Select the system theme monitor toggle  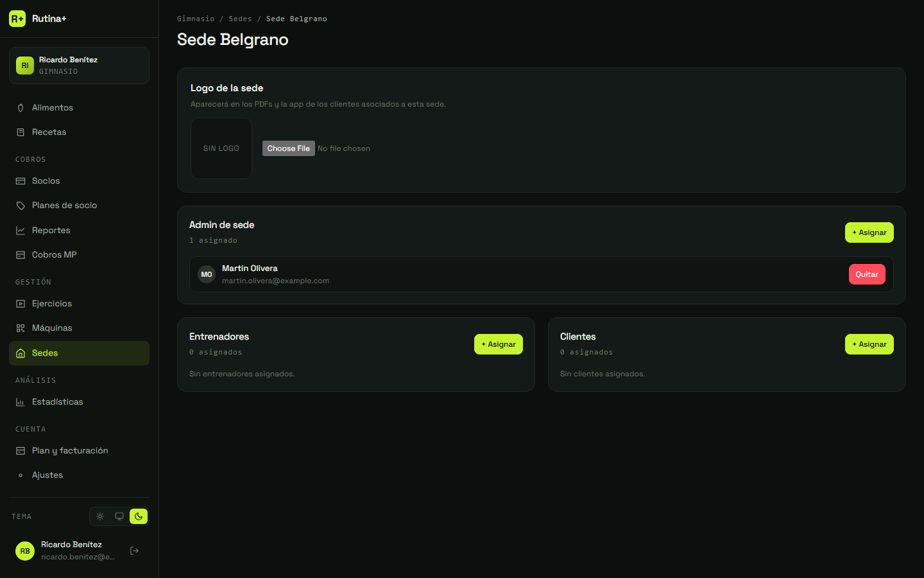click(x=119, y=516)
